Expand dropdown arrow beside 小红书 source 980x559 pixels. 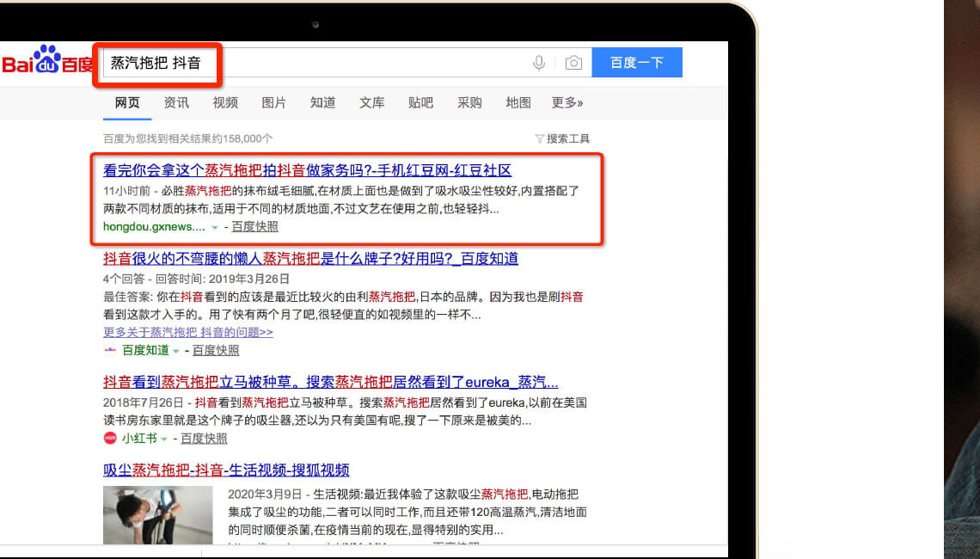coord(164,439)
